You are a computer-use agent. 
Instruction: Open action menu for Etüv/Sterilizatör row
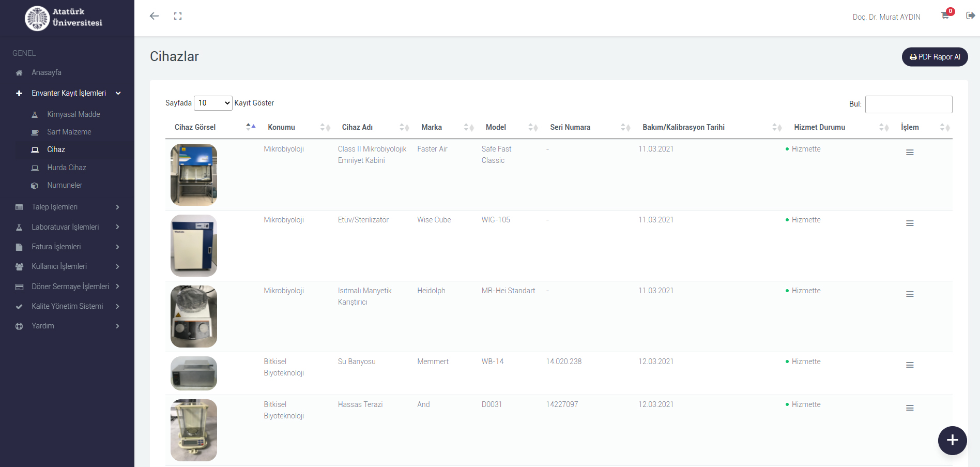(910, 223)
